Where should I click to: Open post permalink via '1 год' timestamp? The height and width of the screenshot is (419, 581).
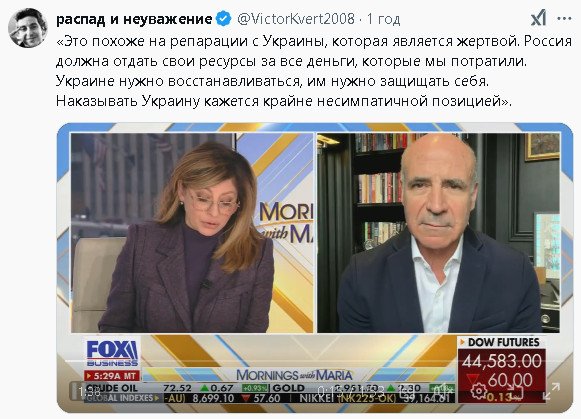pyautogui.click(x=384, y=19)
